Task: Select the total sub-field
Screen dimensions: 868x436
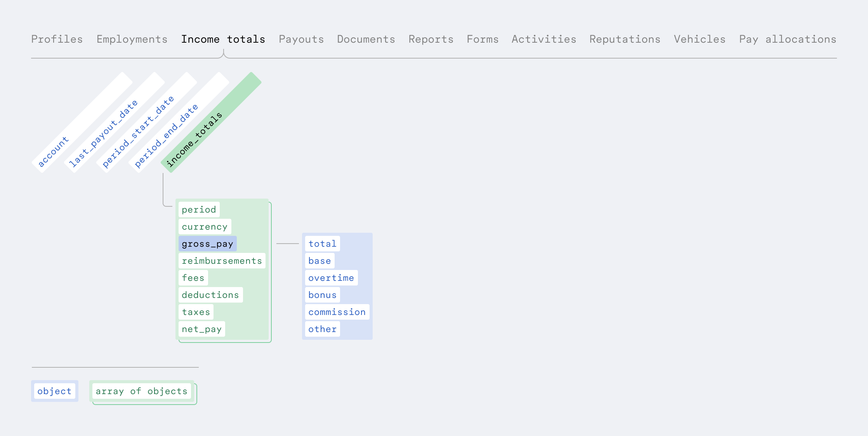Action: 322,244
